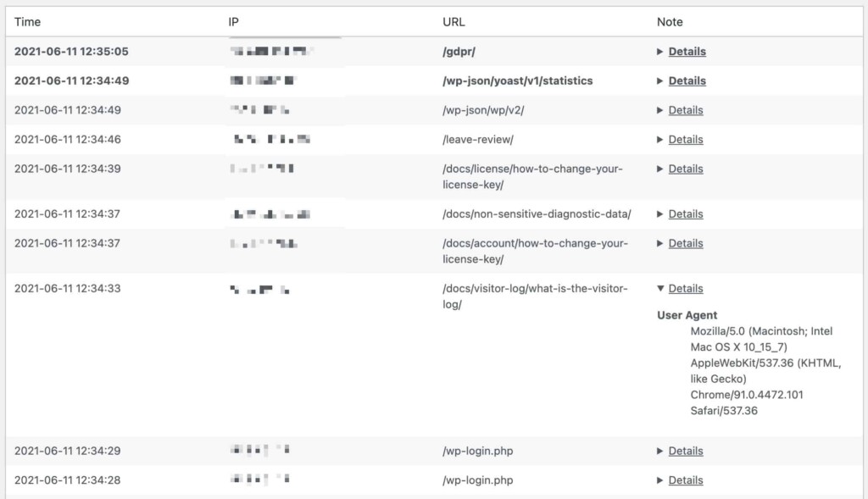Open Details link for /docs/license/how-to-change-your-license-key/
Screen dimensions: 868x499
[x=686, y=169]
